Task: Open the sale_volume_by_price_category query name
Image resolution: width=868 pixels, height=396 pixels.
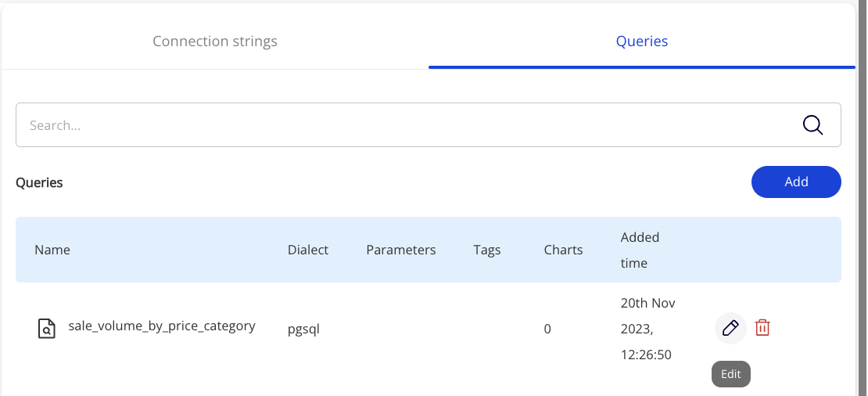Action: (162, 326)
